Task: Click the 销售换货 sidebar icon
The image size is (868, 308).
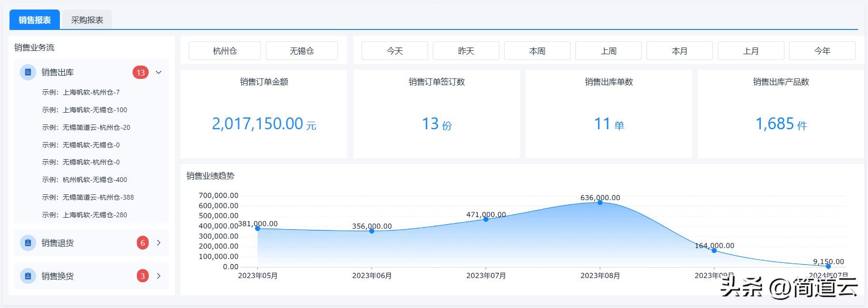Action: pos(28,276)
